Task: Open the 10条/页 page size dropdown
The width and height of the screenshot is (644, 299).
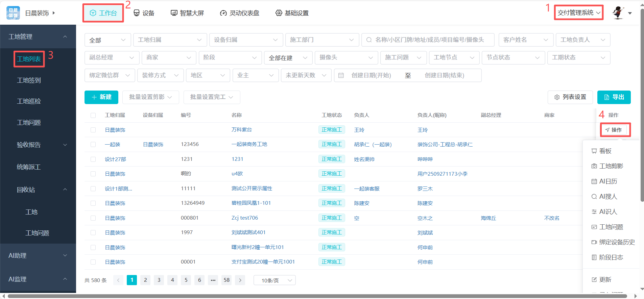Action: (275, 280)
